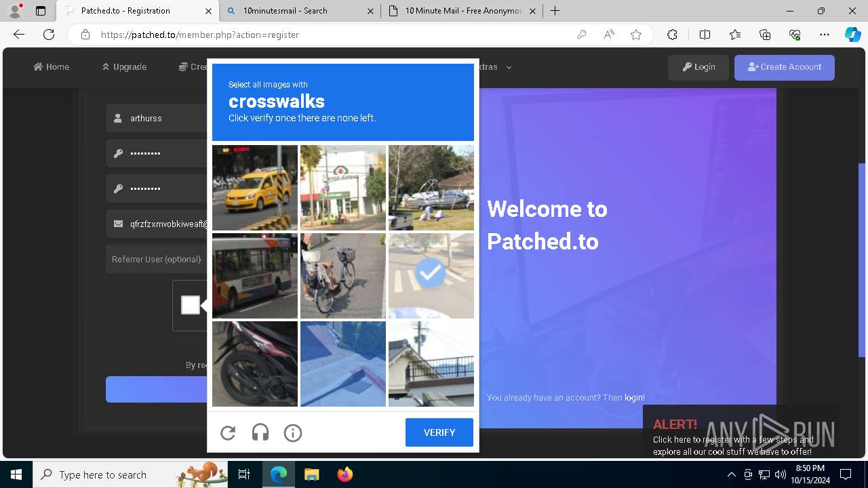The width and height of the screenshot is (868, 488).
Task: Open Collections panel
Action: tap(765, 35)
